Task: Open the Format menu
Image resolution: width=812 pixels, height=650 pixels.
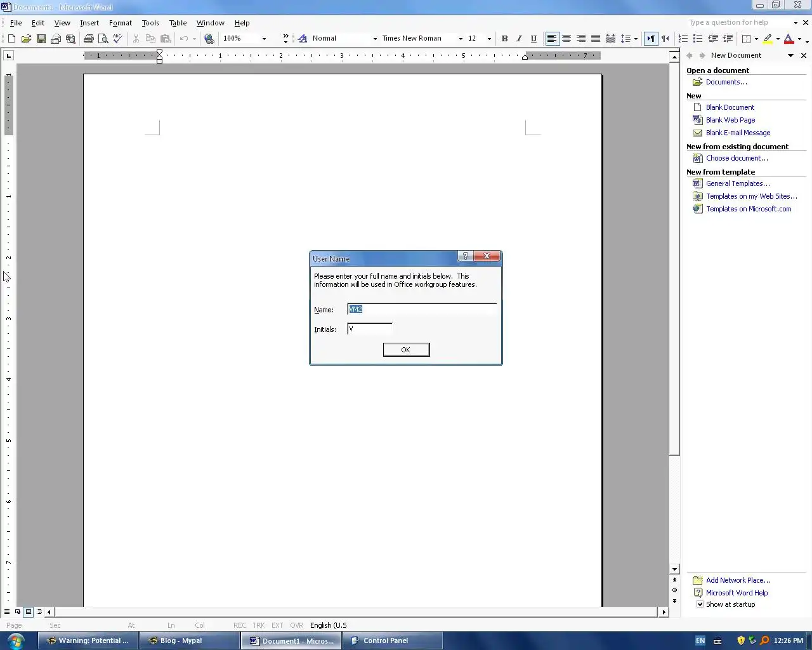Action: [x=121, y=23]
